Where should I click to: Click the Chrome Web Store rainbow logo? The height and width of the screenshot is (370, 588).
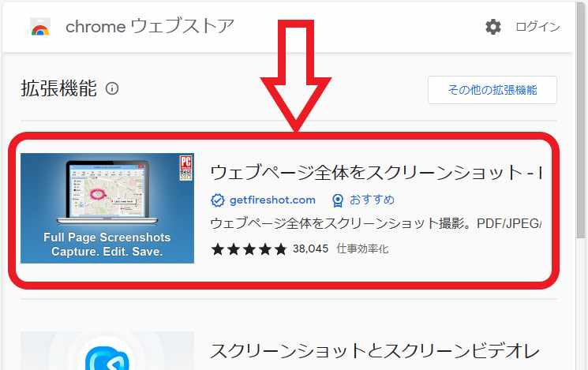coord(40,27)
